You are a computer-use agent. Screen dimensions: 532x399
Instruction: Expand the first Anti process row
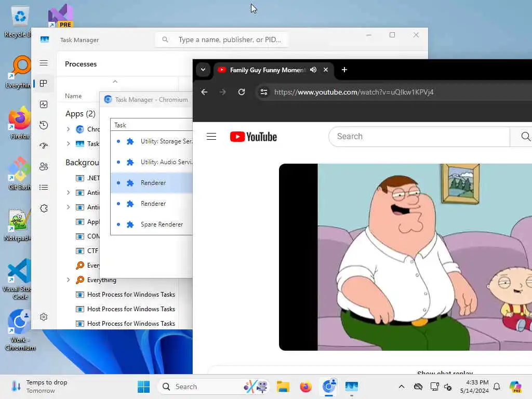tap(68, 193)
